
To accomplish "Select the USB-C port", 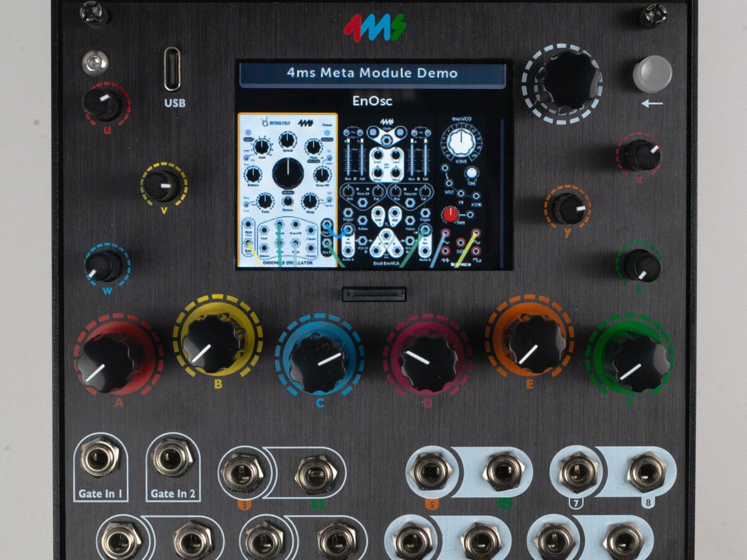I will point(172,70).
